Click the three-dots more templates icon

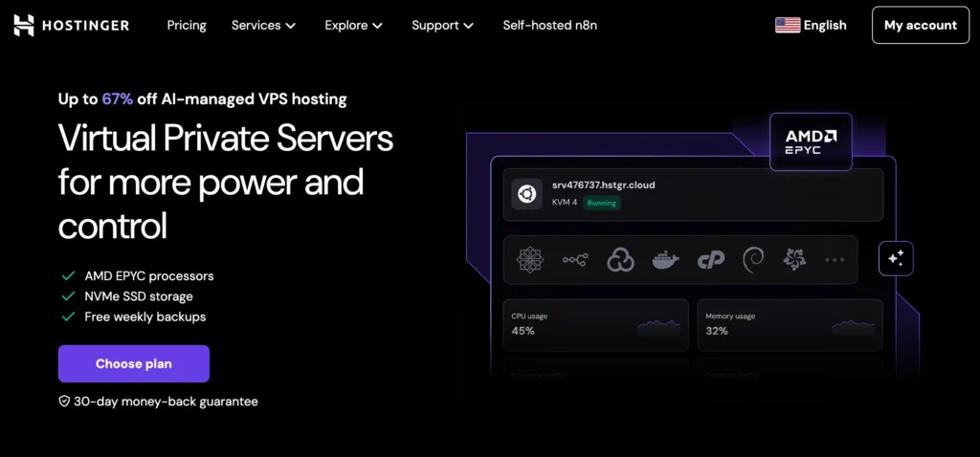(835, 260)
